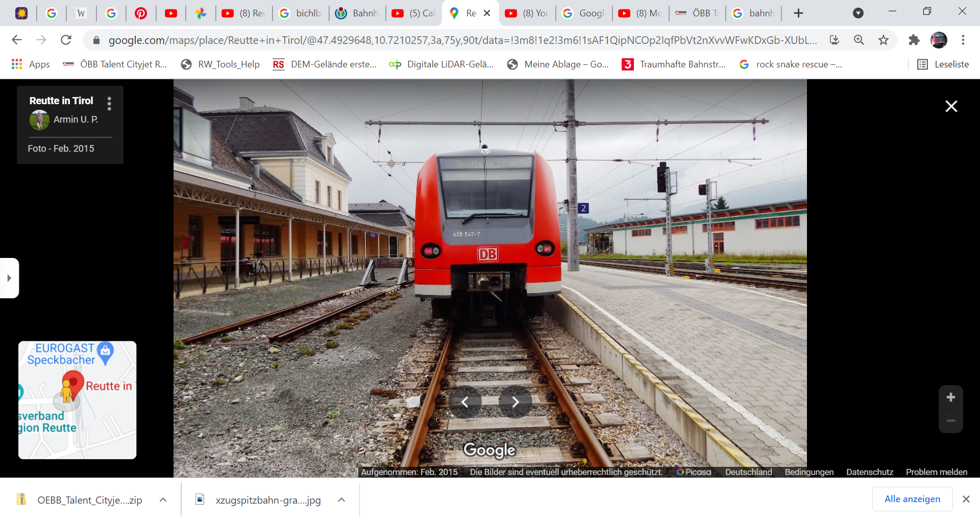Open the three-dot menu beside Reutte in Tirol
980x521 pixels.
click(109, 104)
